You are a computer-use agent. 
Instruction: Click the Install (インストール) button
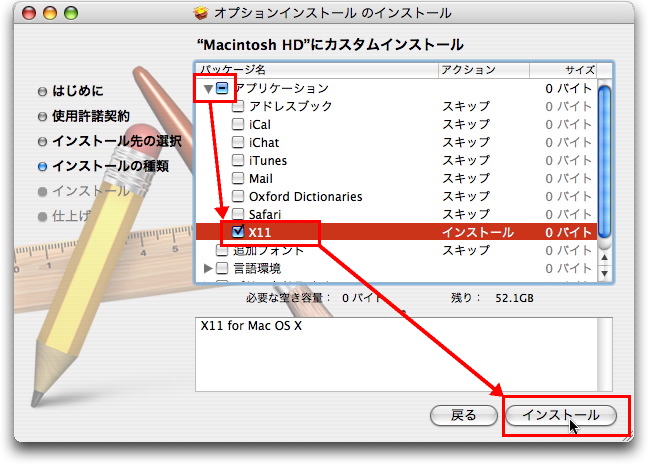coord(561,415)
